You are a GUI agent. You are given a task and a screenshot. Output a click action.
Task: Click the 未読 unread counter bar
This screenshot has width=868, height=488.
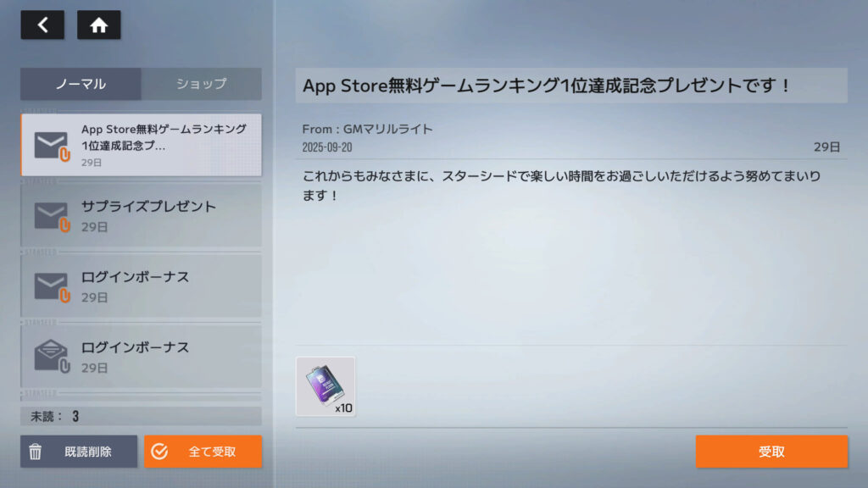[x=141, y=416]
